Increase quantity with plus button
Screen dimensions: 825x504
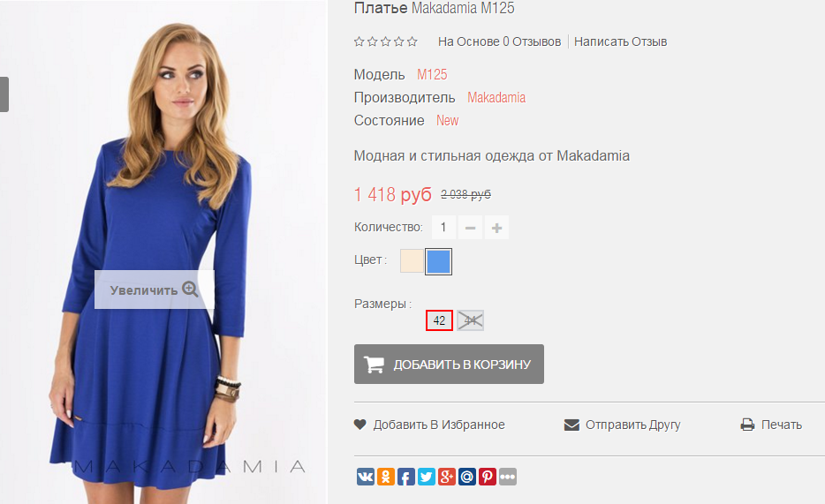[x=496, y=228]
